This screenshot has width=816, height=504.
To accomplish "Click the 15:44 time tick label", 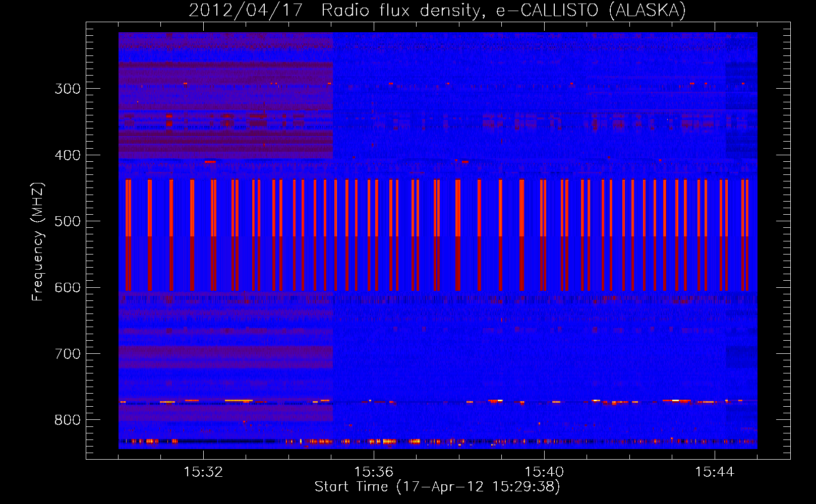I will 715,472.
